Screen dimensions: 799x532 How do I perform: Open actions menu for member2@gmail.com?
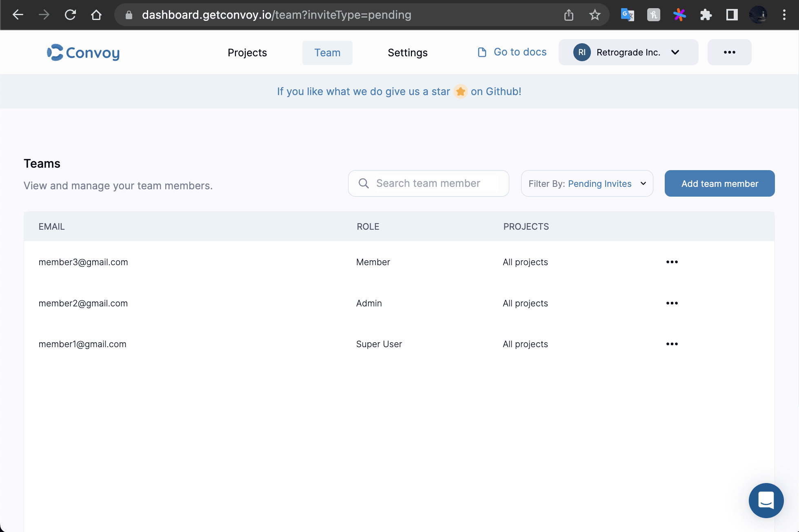click(x=672, y=303)
